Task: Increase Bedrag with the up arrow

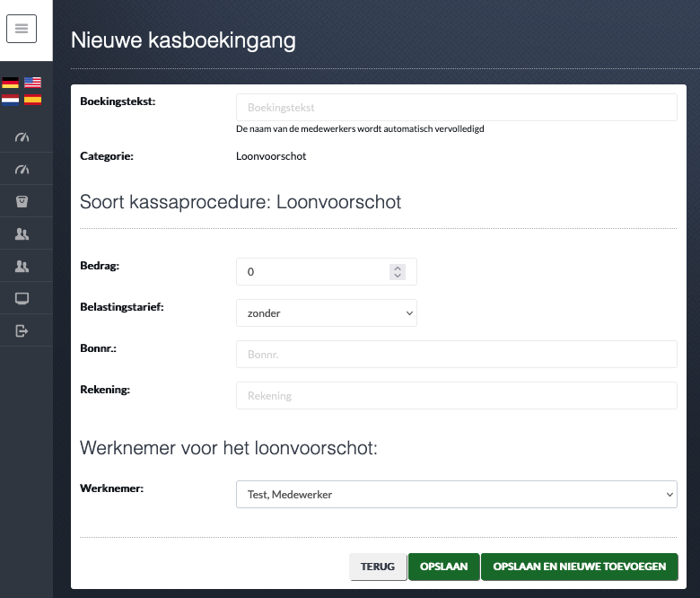Action: point(398,268)
